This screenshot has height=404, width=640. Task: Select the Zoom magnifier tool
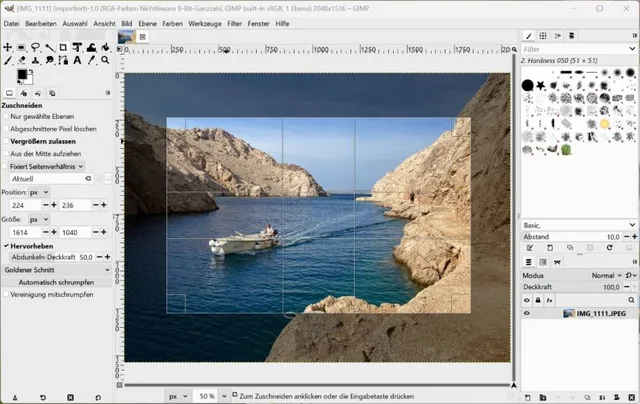coord(105,61)
